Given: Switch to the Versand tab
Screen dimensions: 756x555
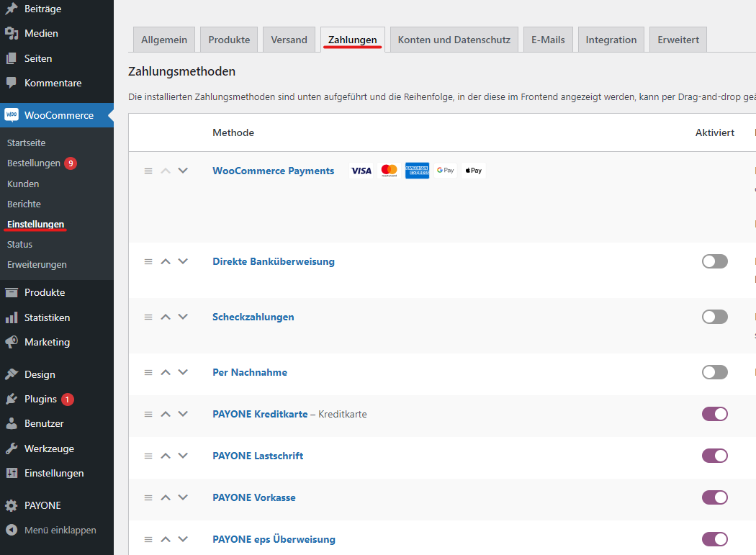Looking at the screenshot, I should [x=289, y=40].
